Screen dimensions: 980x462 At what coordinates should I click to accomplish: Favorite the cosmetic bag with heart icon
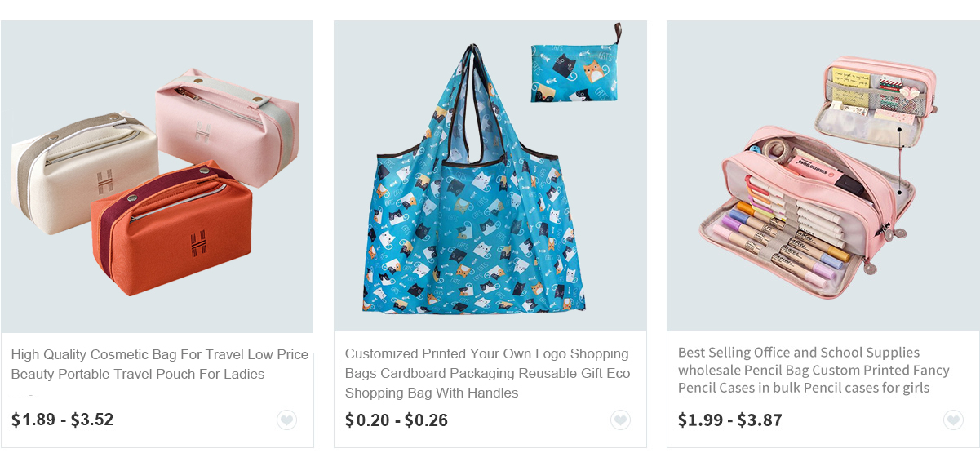[286, 420]
